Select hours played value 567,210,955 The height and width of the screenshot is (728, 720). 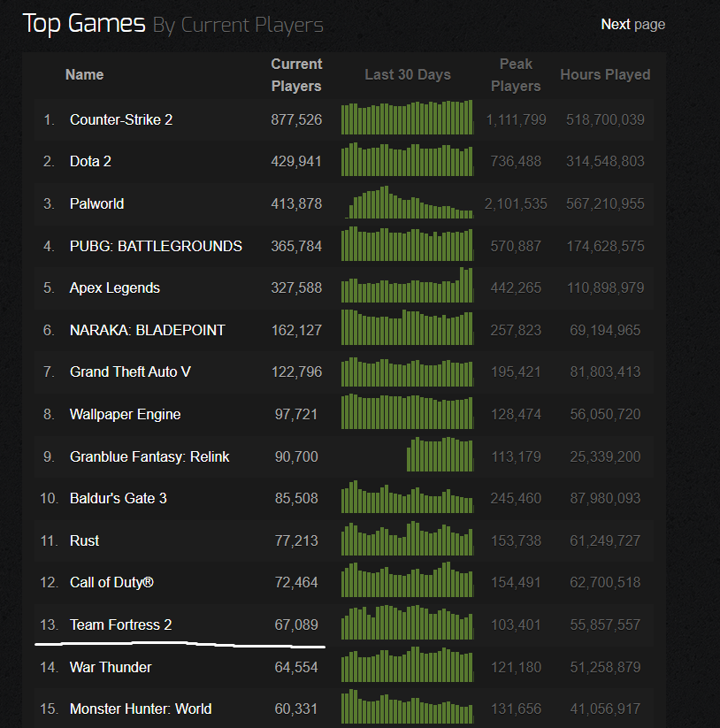605,203
